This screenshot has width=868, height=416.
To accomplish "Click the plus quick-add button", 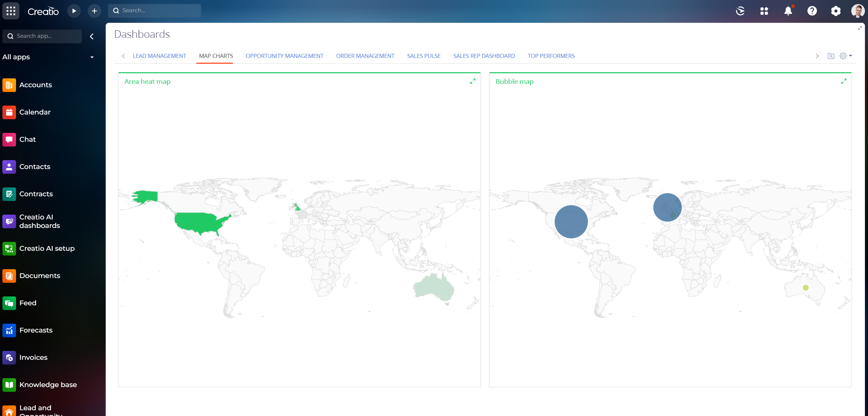I will pos(94,11).
